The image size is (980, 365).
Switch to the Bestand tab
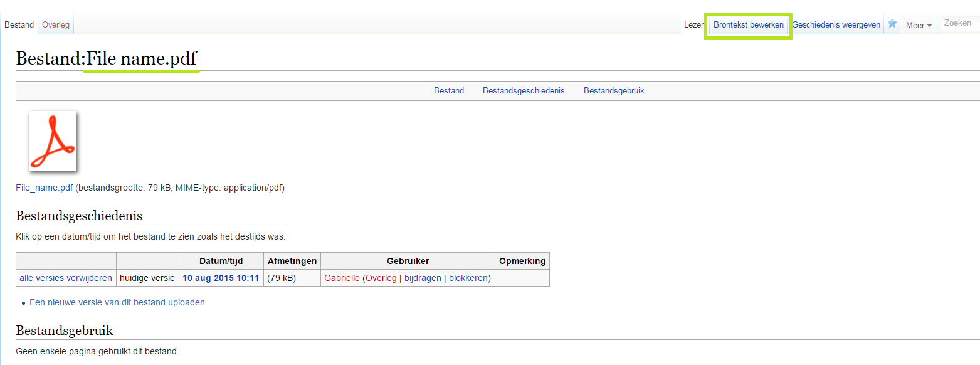coord(19,24)
